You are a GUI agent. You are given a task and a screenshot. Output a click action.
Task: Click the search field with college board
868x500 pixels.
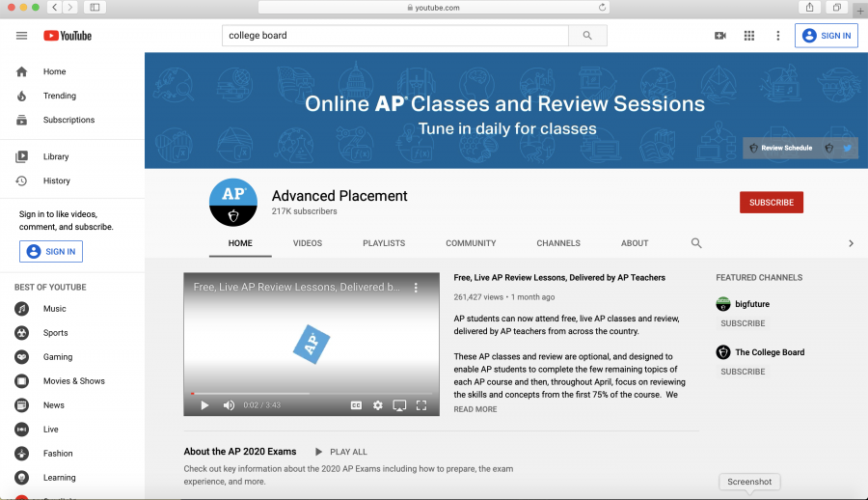pos(395,36)
